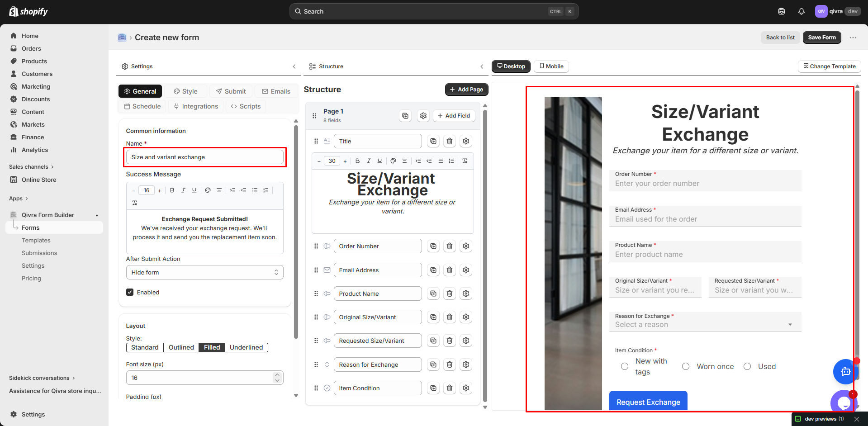Viewport: 868px width, 426px height.
Task: Choose Outlined layout style
Action: (181, 347)
